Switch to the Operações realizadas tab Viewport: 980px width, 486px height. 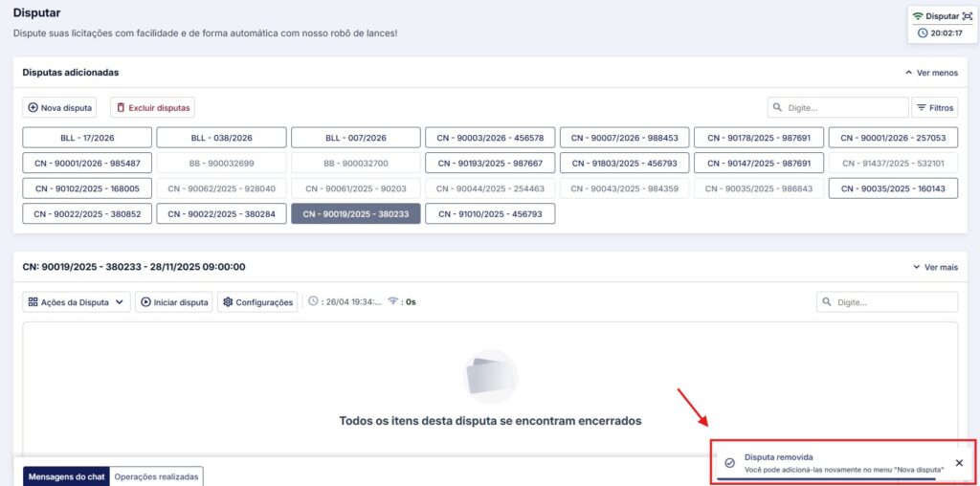pos(156,476)
